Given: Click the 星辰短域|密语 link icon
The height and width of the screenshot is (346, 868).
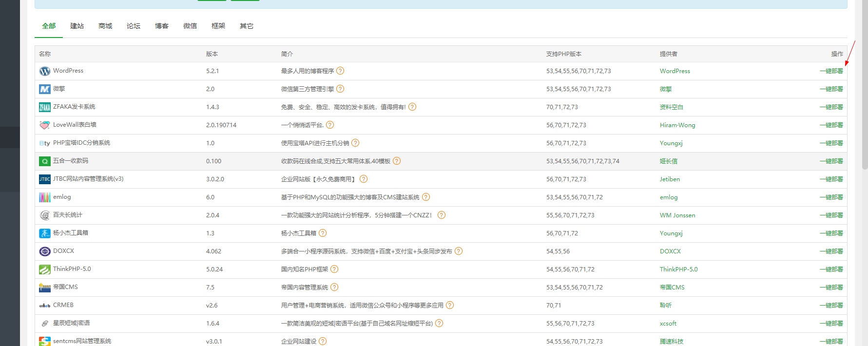Looking at the screenshot, I should pyautogui.click(x=45, y=324).
